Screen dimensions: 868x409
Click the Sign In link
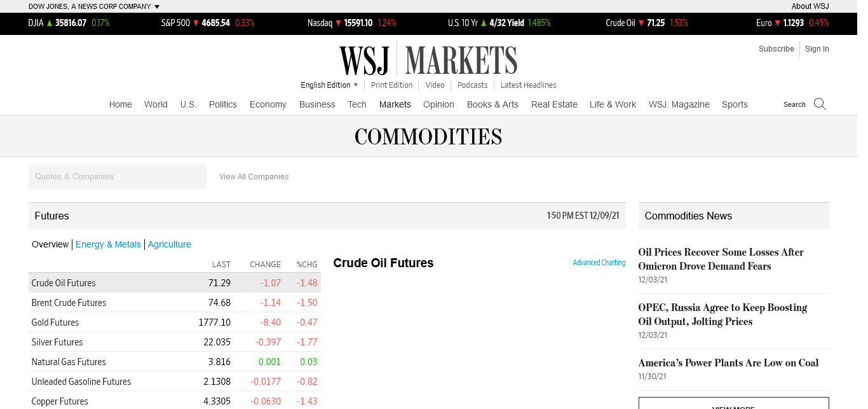(x=817, y=49)
